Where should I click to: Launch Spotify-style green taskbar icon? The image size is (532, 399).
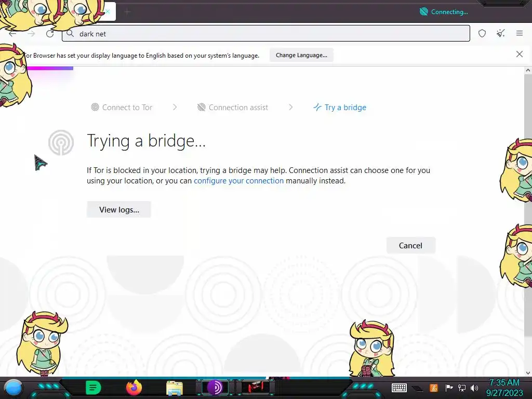point(94,388)
